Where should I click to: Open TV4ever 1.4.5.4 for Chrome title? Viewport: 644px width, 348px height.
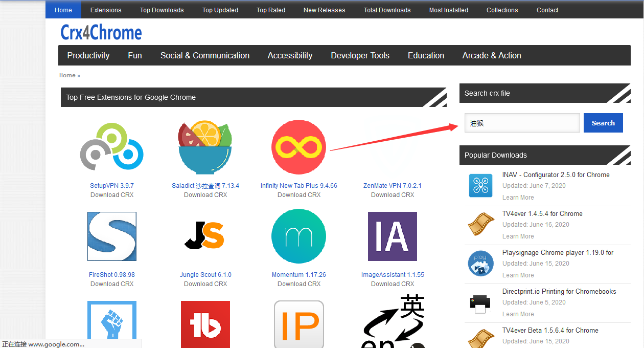coord(542,214)
